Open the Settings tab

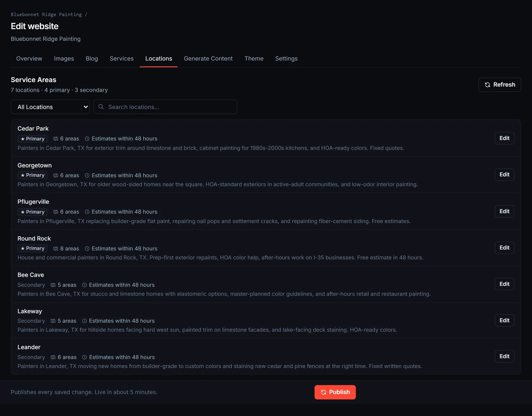click(286, 58)
